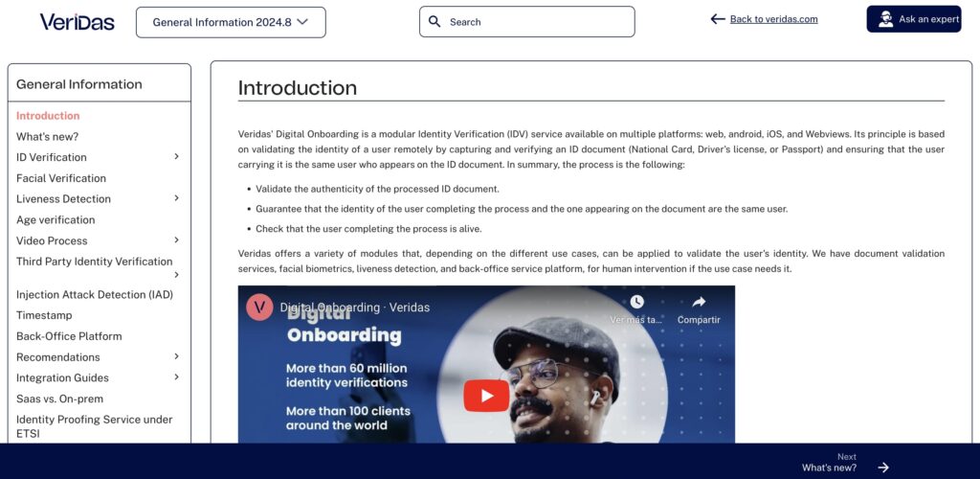
Task: Open Recomendations in the sidebar
Action: tap(58, 357)
